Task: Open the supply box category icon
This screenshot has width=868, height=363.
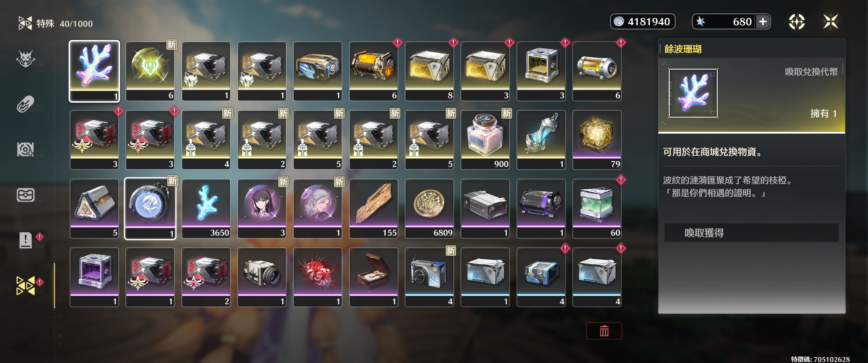Action: click(x=25, y=195)
